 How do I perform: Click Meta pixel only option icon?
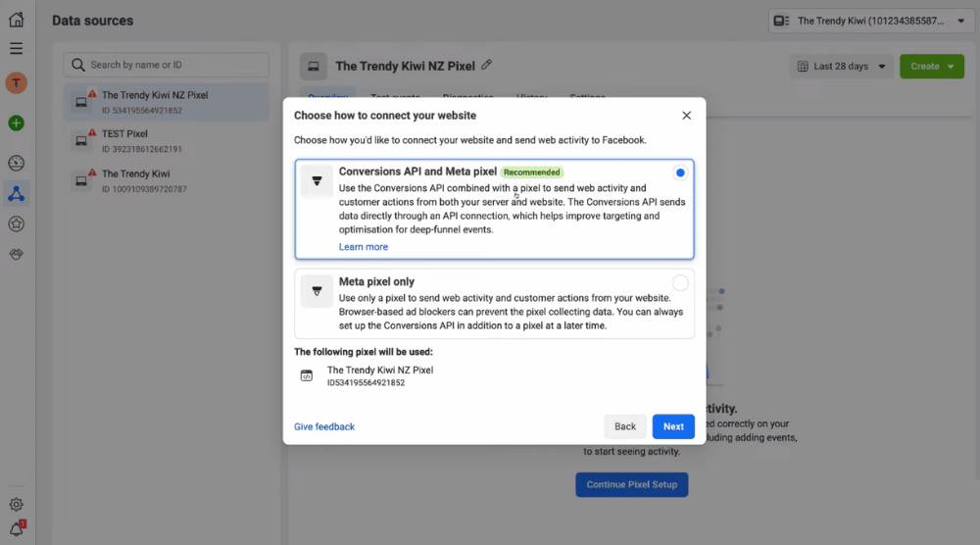(x=317, y=291)
